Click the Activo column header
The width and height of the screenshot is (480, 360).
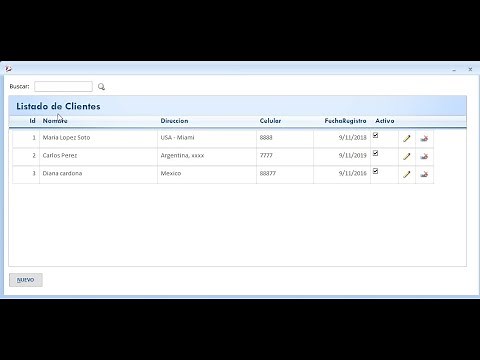385,121
